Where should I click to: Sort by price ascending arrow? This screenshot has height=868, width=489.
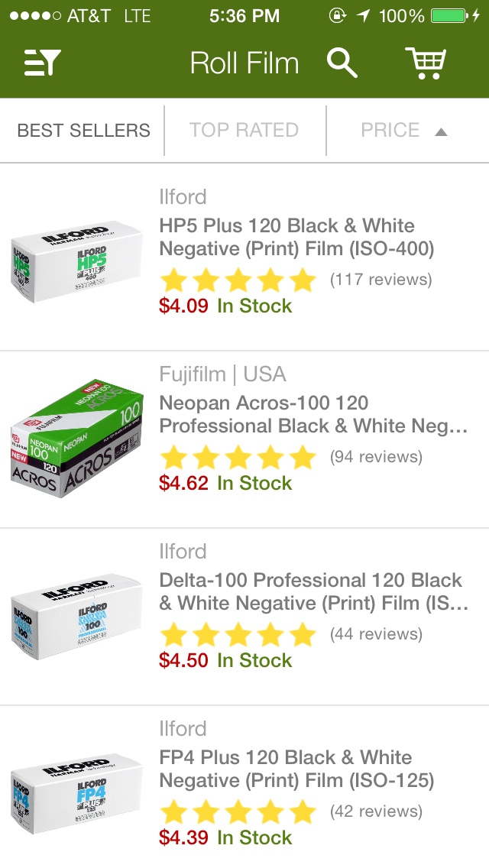(x=441, y=131)
